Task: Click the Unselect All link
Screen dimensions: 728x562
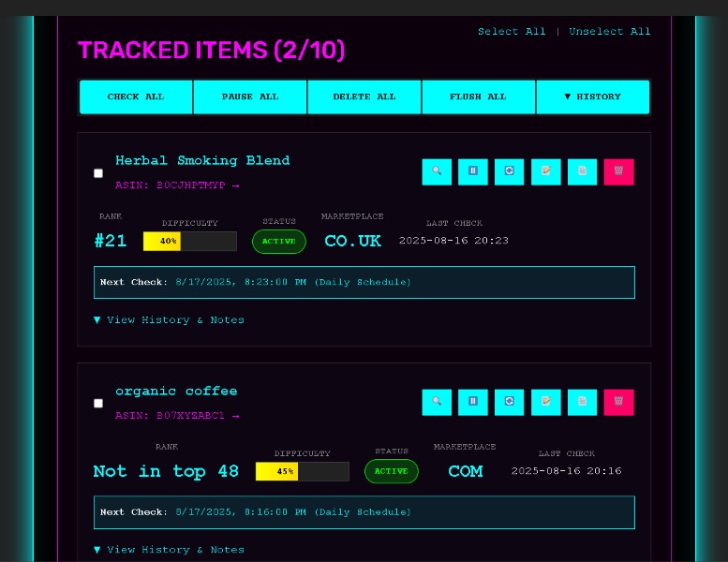Action: [610, 32]
